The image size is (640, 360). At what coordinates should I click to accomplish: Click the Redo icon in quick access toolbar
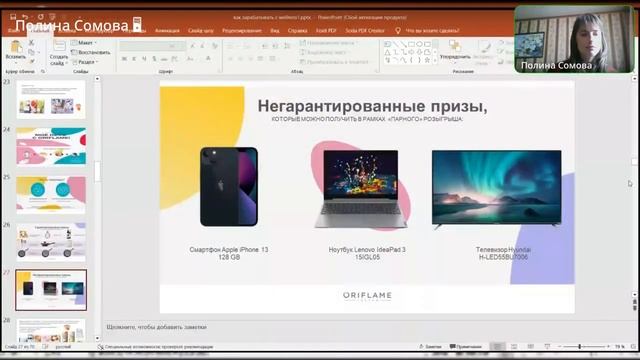pyautogui.click(x=40, y=17)
